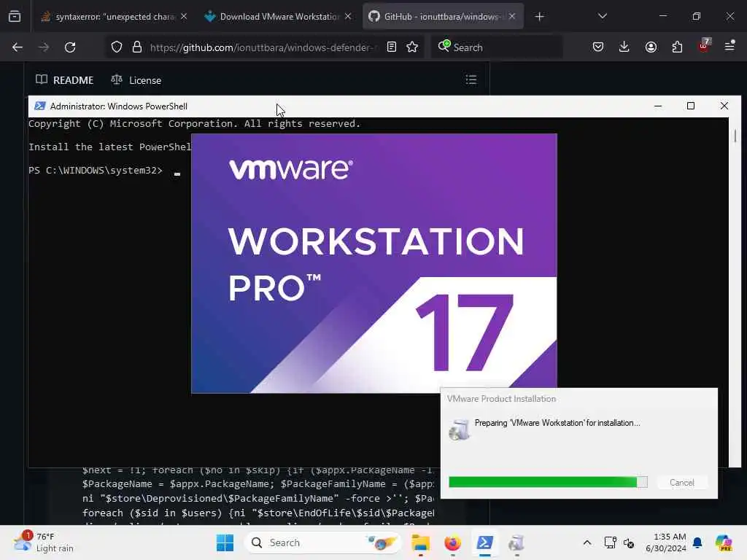Click the Firefox Search box

pyautogui.click(x=497, y=47)
